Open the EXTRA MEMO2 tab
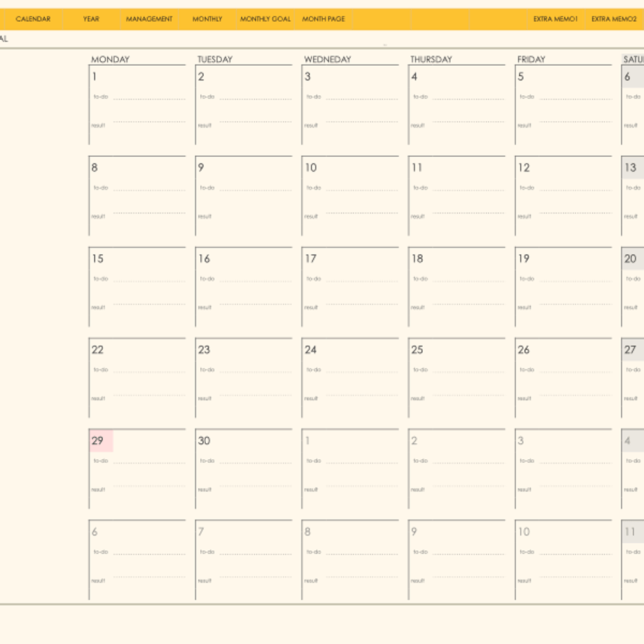 pyautogui.click(x=614, y=19)
